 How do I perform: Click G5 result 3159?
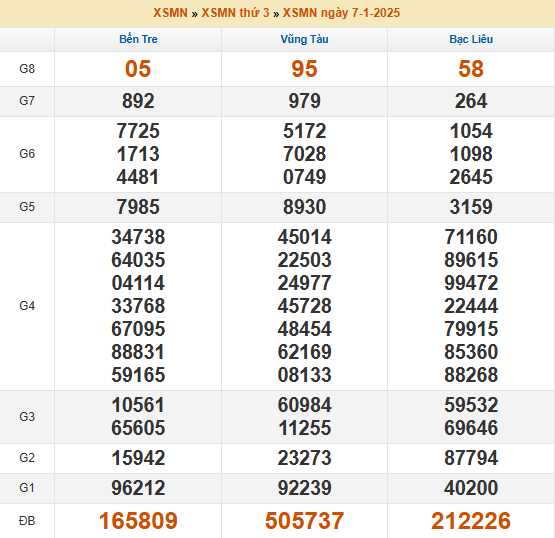pyautogui.click(x=471, y=207)
